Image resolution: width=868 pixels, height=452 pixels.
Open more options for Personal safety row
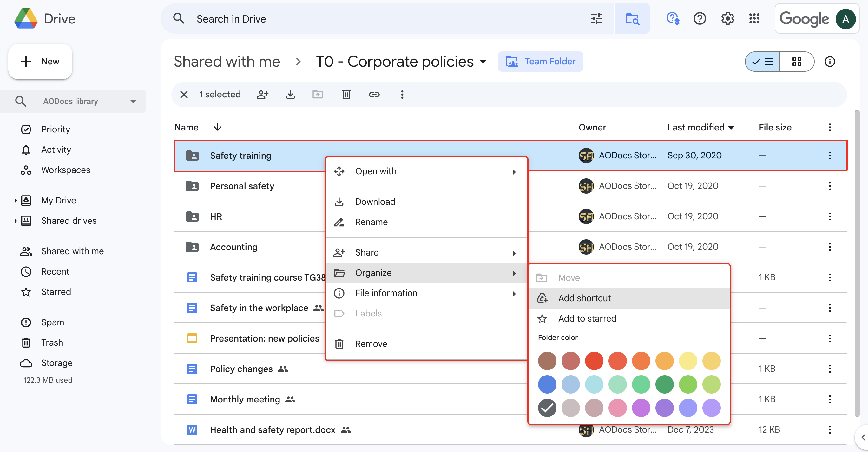tap(830, 186)
